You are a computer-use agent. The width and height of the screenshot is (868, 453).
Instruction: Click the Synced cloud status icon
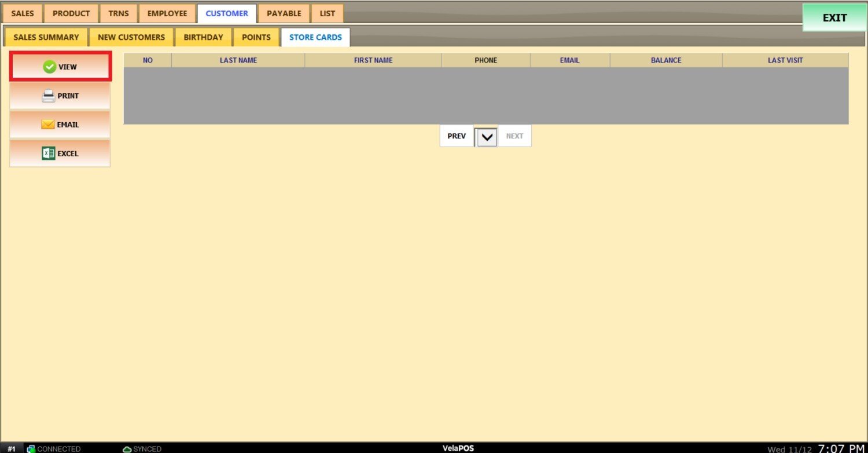127,449
